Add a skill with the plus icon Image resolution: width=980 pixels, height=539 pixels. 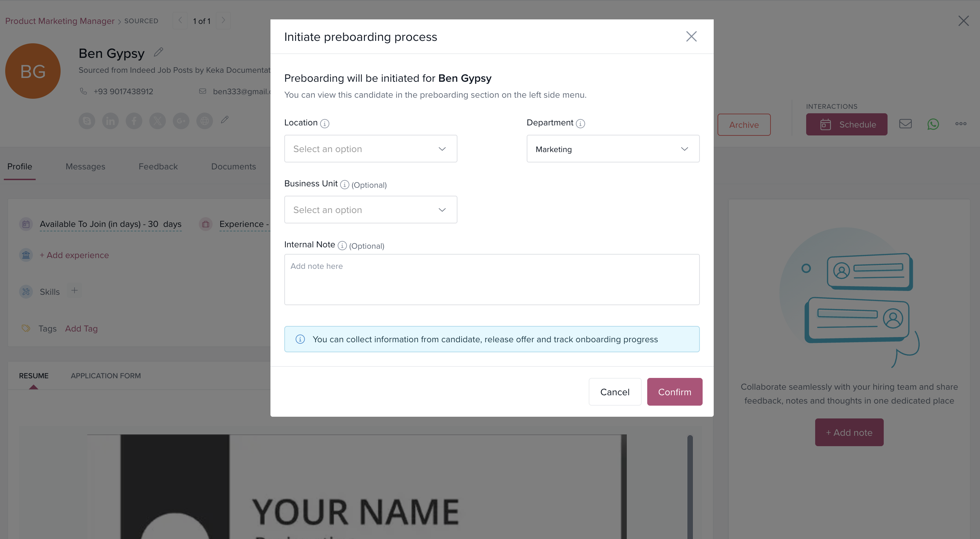pyautogui.click(x=74, y=290)
